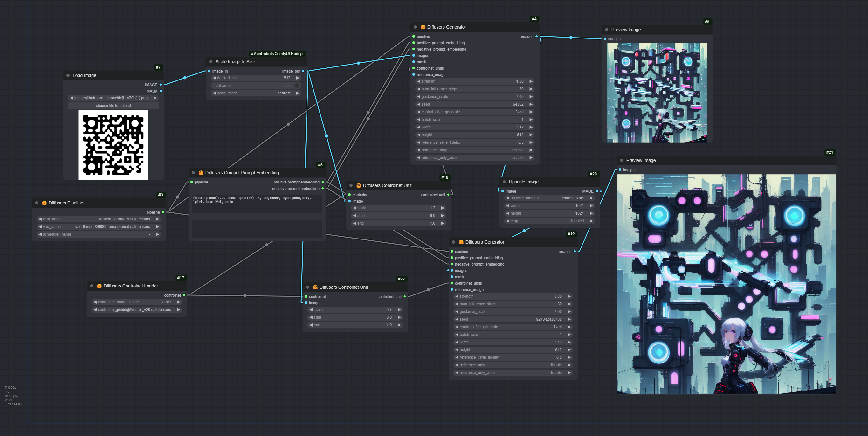Toggle reference_only in Diffusers Generator #4

[474, 150]
